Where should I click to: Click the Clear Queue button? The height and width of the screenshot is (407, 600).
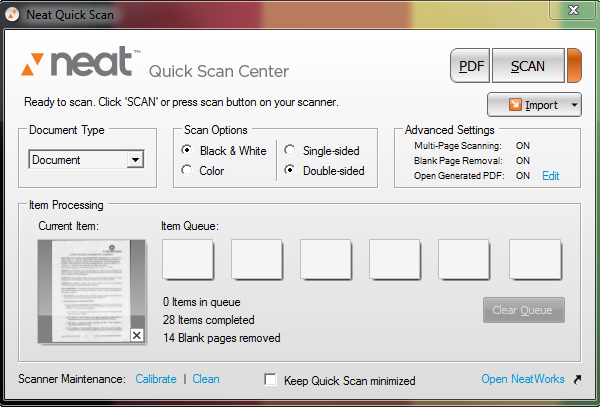tap(523, 310)
